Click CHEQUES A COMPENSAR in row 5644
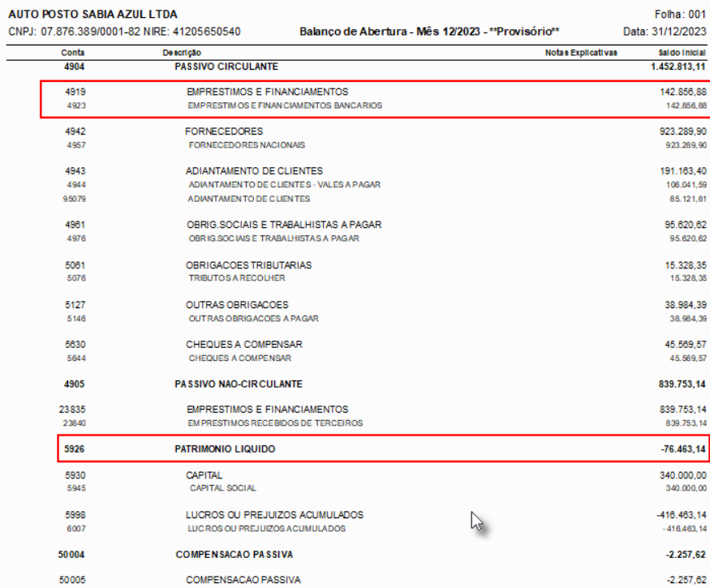The width and height of the screenshot is (710, 588). (240, 358)
